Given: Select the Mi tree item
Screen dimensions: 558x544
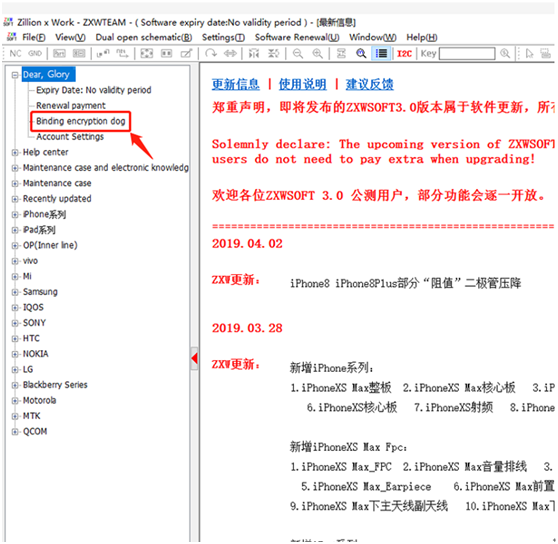Looking at the screenshot, I should click(x=27, y=276).
